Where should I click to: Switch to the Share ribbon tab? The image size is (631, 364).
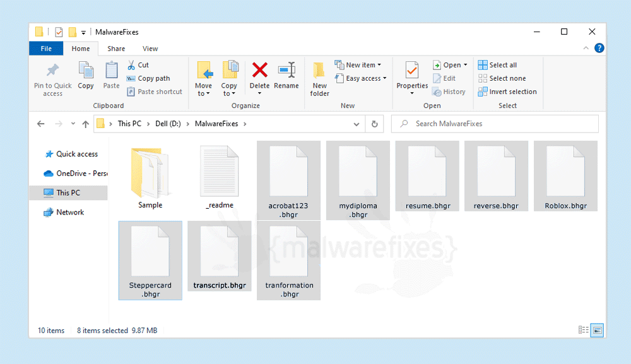116,49
